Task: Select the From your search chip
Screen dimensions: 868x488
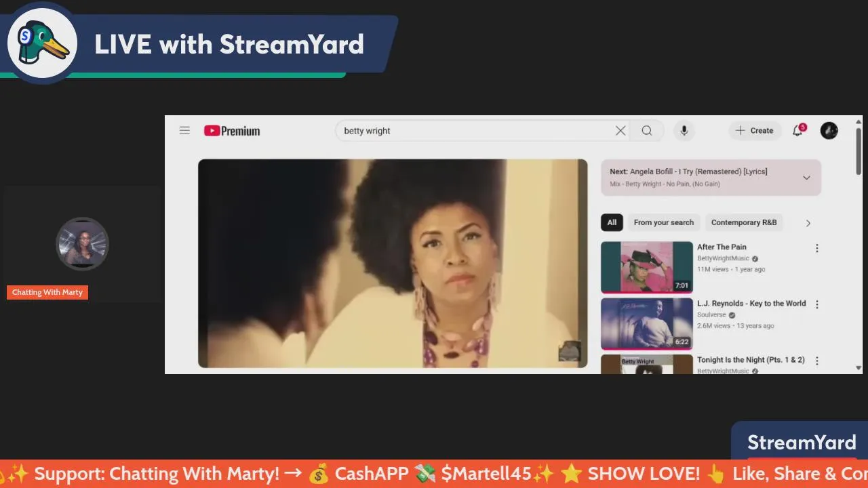Action: click(664, 222)
